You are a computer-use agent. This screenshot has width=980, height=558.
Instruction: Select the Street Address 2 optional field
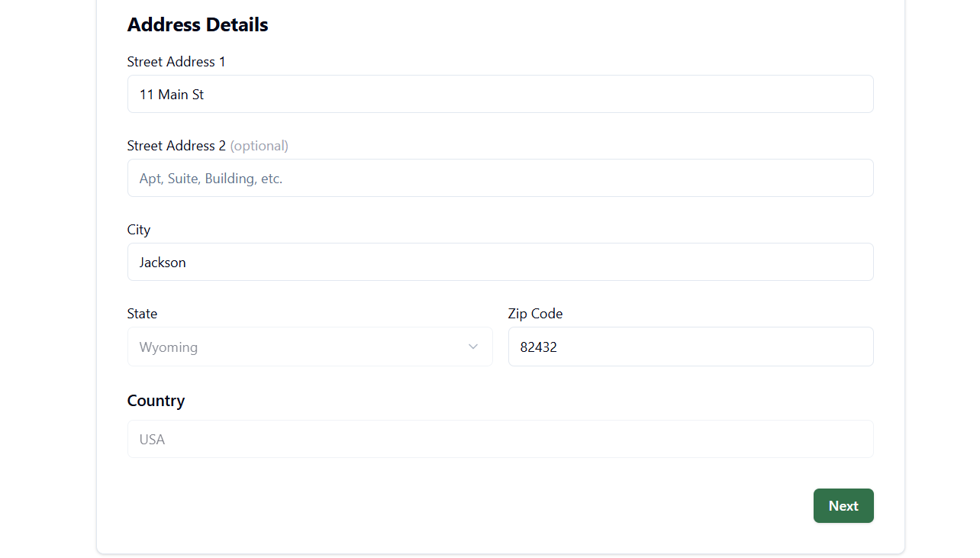coord(501,178)
